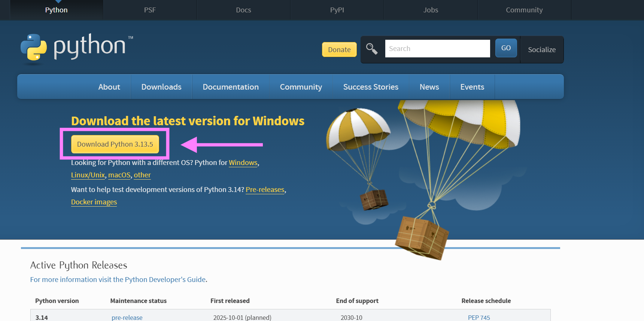Viewport: 644px width, 321px height.
Task: Click the pre-release status link
Action: [127, 317]
